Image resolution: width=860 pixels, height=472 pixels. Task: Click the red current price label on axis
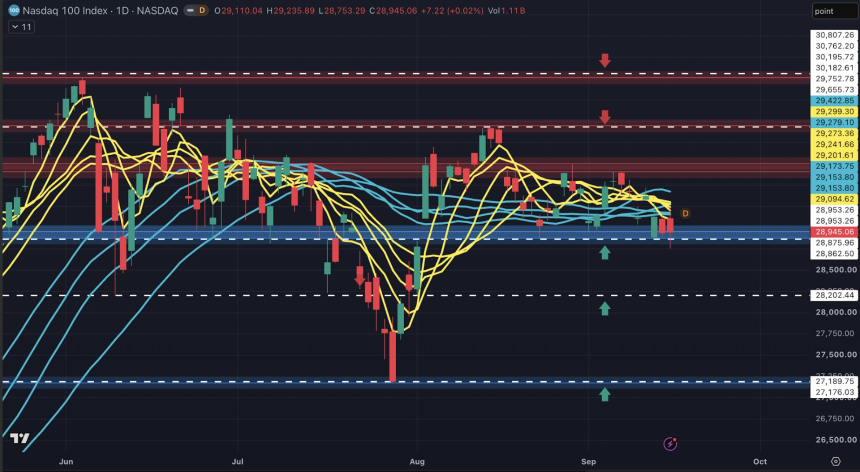[834, 232]
